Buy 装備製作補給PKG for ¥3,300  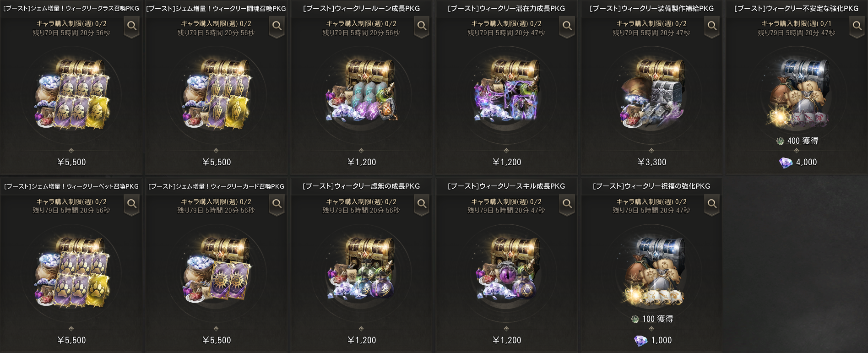coord(652,162)
